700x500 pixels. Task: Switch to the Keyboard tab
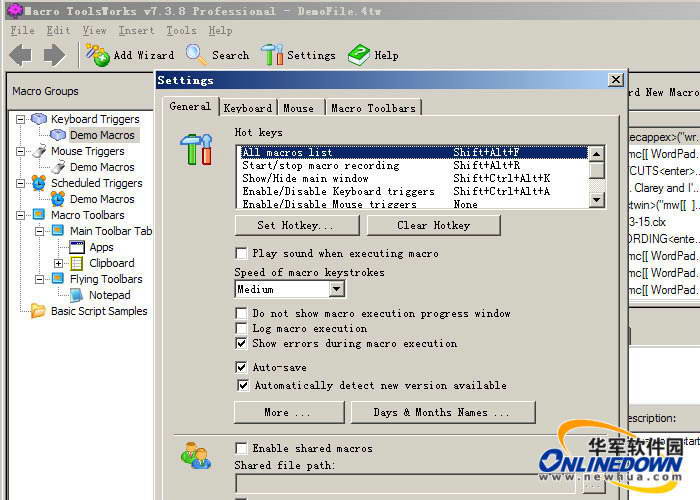coord(248,108)
